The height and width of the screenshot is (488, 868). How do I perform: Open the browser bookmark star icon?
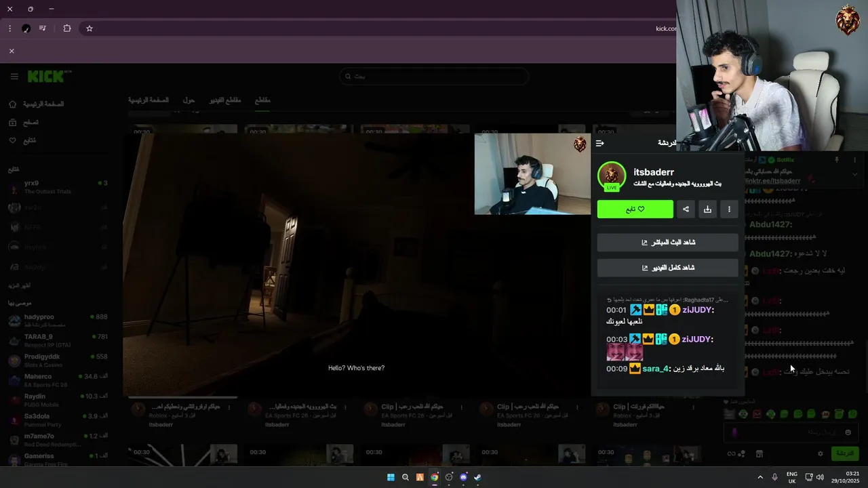[x=89, y=28]
